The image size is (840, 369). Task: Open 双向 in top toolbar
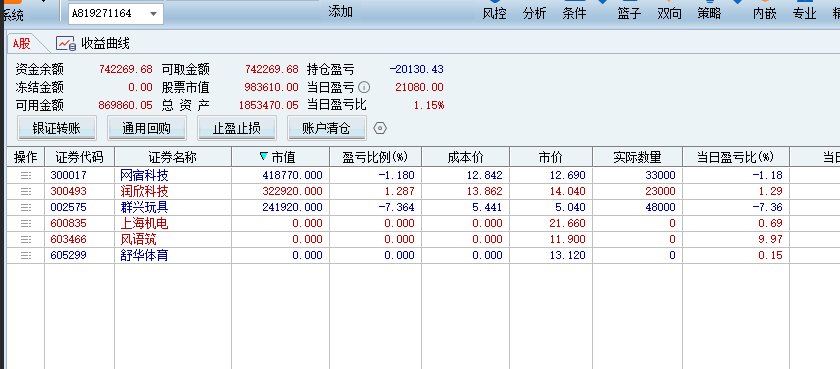point(669,13)
